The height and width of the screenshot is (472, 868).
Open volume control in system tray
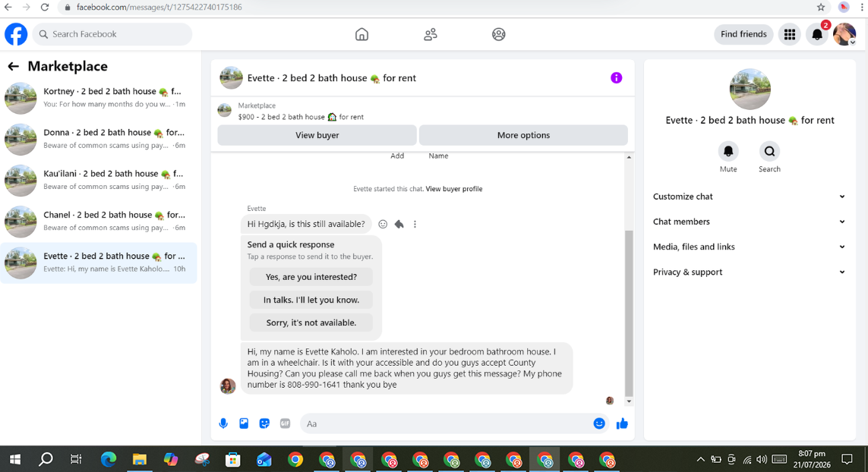(x=762, y=459)
